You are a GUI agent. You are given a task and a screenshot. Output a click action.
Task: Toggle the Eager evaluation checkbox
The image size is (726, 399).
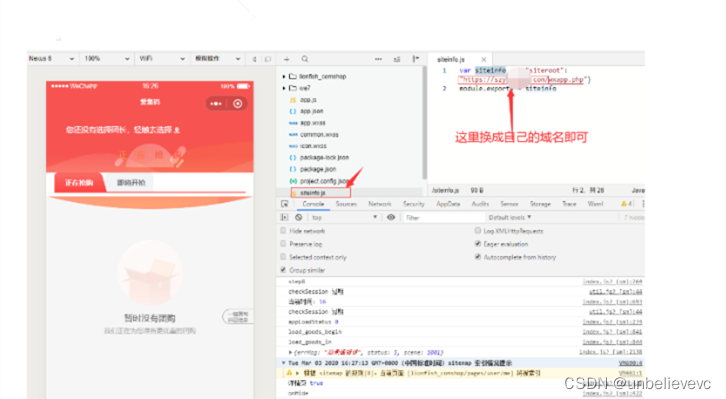pos(477,243)
